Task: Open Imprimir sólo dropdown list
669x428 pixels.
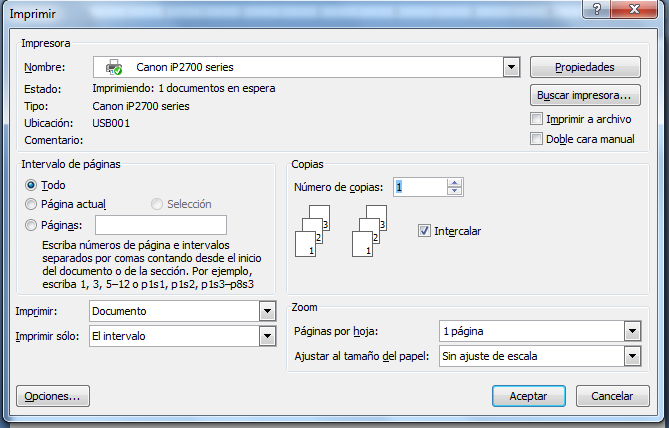Action: click(267, 336)
